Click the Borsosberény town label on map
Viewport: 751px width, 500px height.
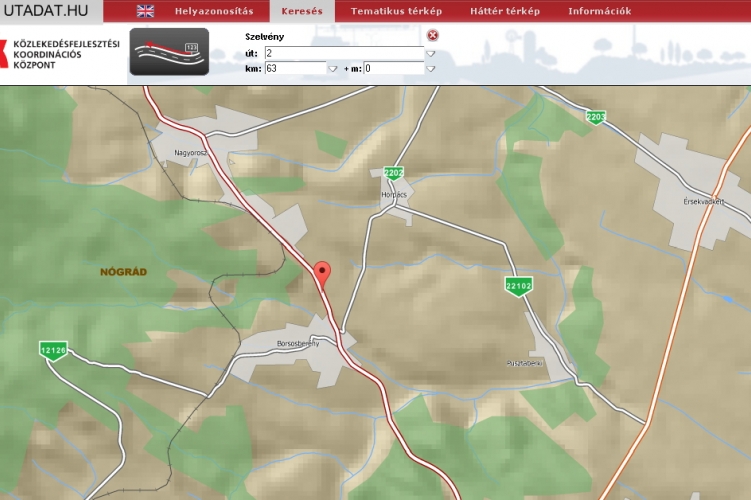point(297,344)
